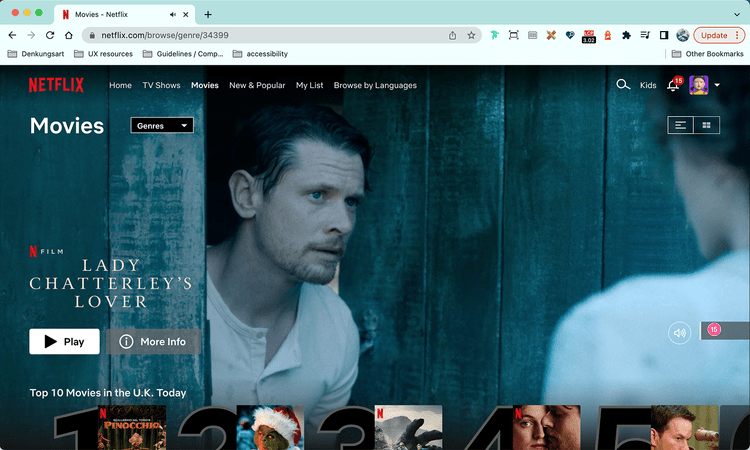
Task: Open the Genres dropdown
Action: point(162,125)
